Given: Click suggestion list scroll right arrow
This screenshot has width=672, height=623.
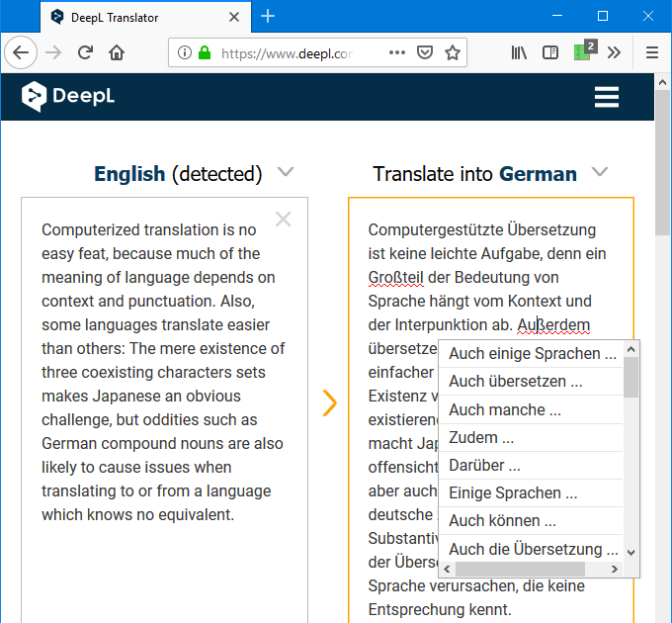Looking at the screenshot, I should pos(615,569).
